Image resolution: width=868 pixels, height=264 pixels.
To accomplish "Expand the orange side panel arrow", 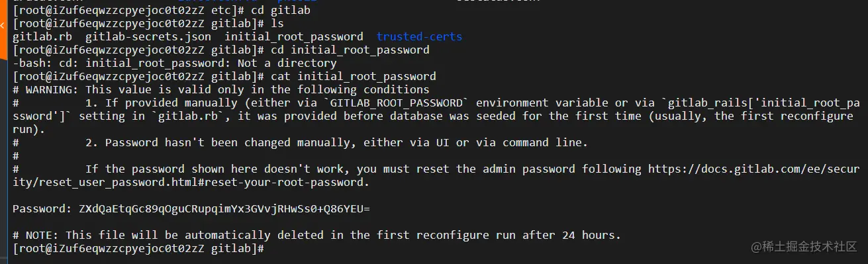I will point(3,25).
